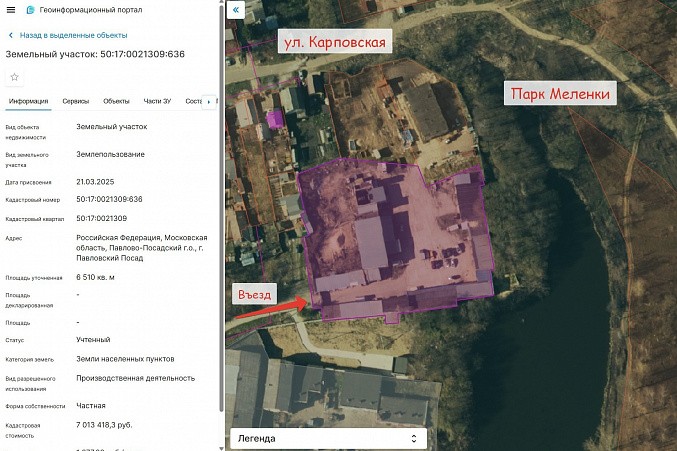Viewport: 677px width, 451px height.
Task: Switch to the Сервисы tab
Action: click(75, 101)
